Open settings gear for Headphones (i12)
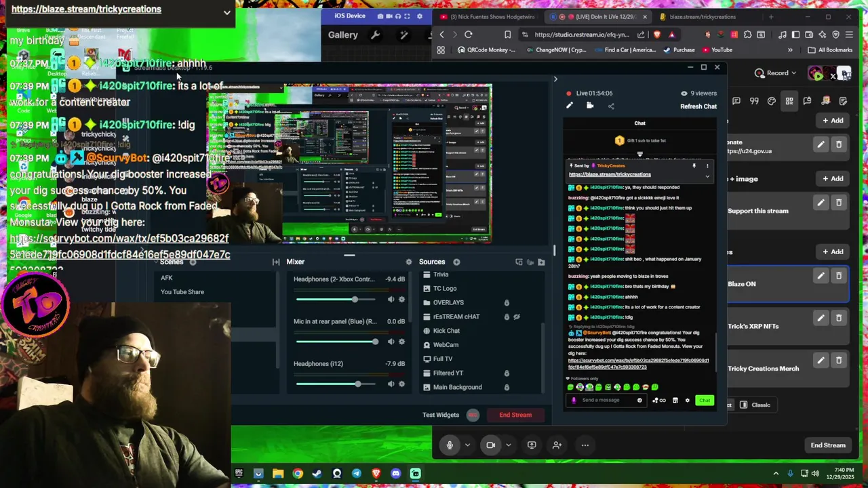 coord(401,384)
